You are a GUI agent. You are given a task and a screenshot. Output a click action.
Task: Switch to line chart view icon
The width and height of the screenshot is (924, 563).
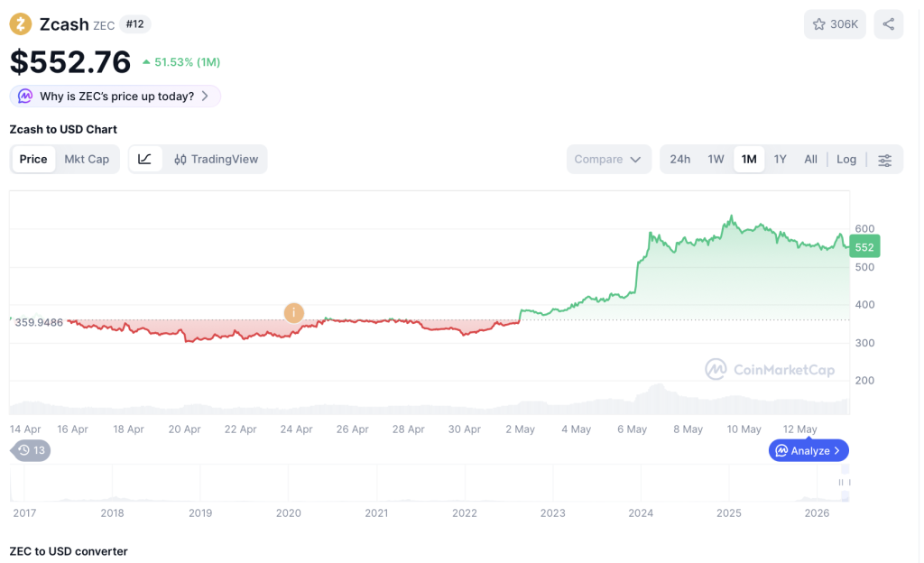click(145, 159)
